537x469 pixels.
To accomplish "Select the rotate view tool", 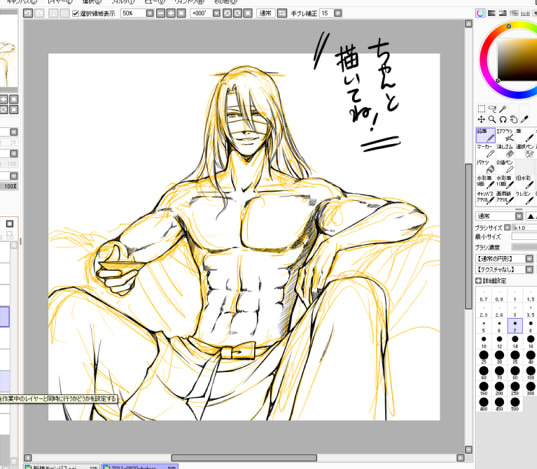I will [x=503, y=120].
